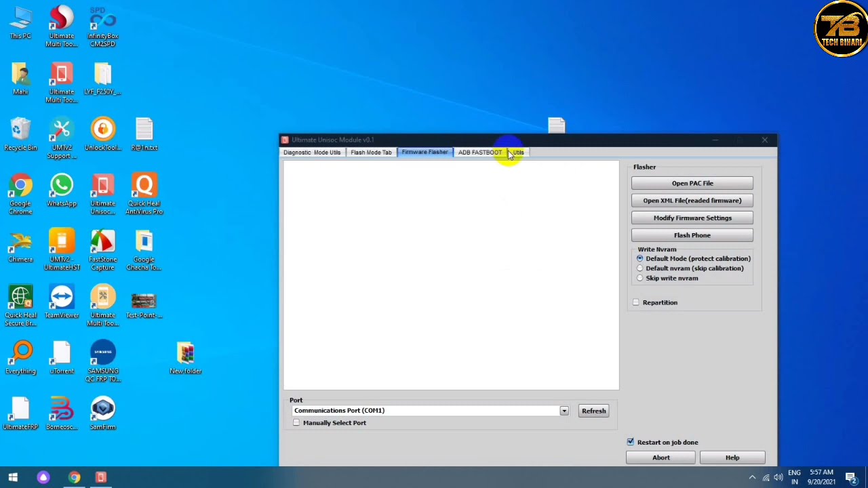Open WhatsApp desktop shortcut
This screenshot has width=868, height=488.
[62, 191]
